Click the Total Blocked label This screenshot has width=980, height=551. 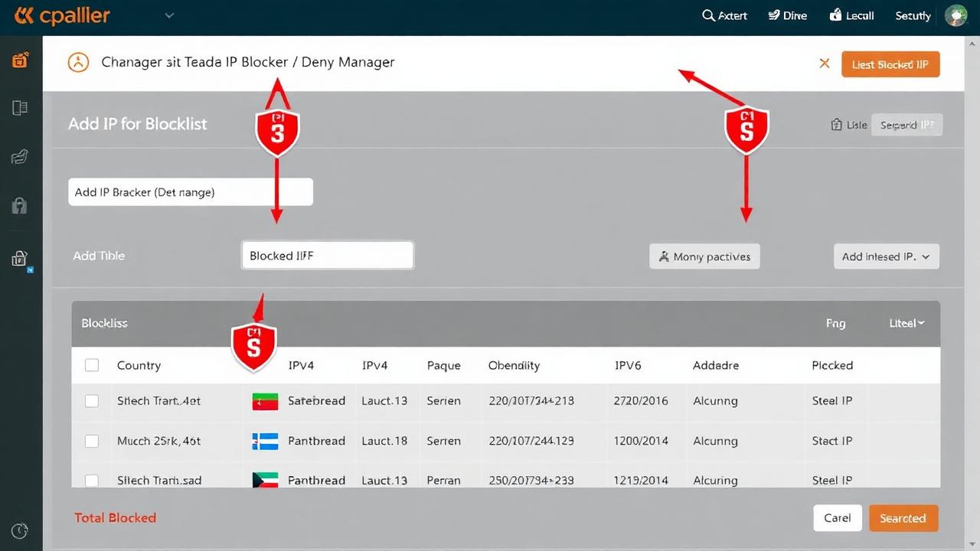click(x=115, y=517)
